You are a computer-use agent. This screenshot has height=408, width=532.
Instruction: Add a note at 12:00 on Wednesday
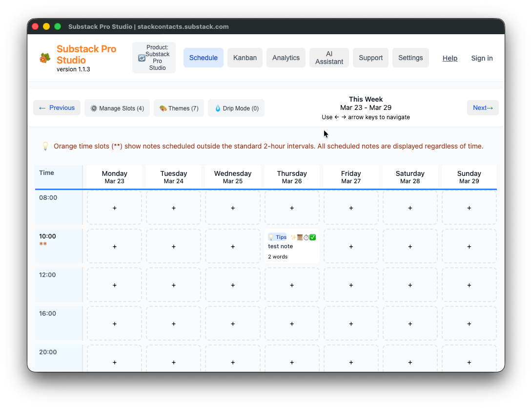233,285
